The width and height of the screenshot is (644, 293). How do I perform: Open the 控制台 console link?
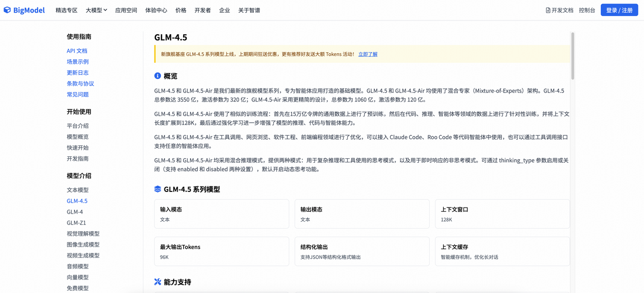pyautogui.click(x=587, y=10)
